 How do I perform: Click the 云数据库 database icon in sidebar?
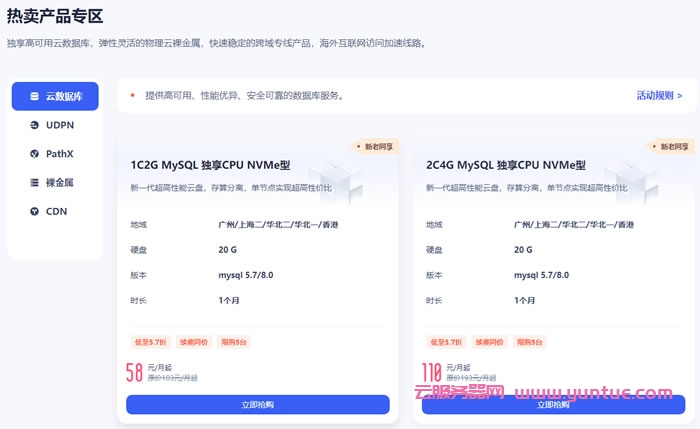coord(35,97)
